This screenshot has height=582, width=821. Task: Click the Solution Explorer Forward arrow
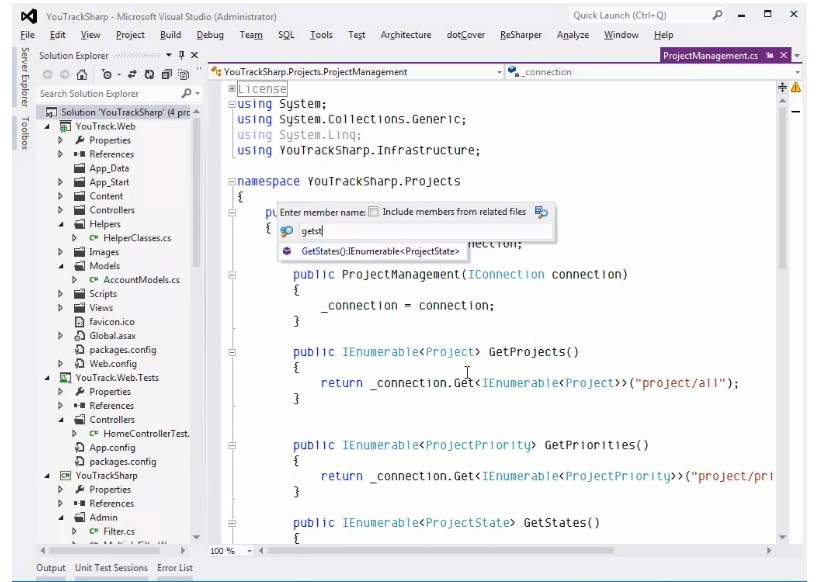[64, 75]
